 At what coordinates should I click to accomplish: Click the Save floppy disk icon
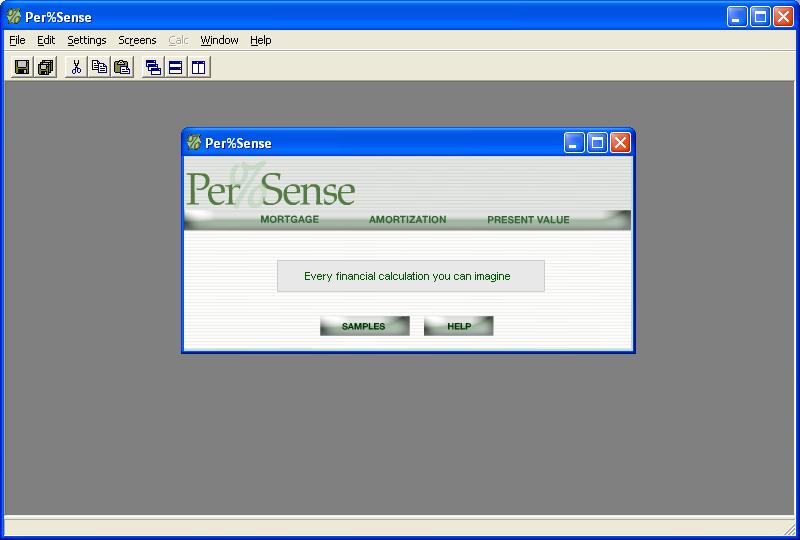coord(21,67)
